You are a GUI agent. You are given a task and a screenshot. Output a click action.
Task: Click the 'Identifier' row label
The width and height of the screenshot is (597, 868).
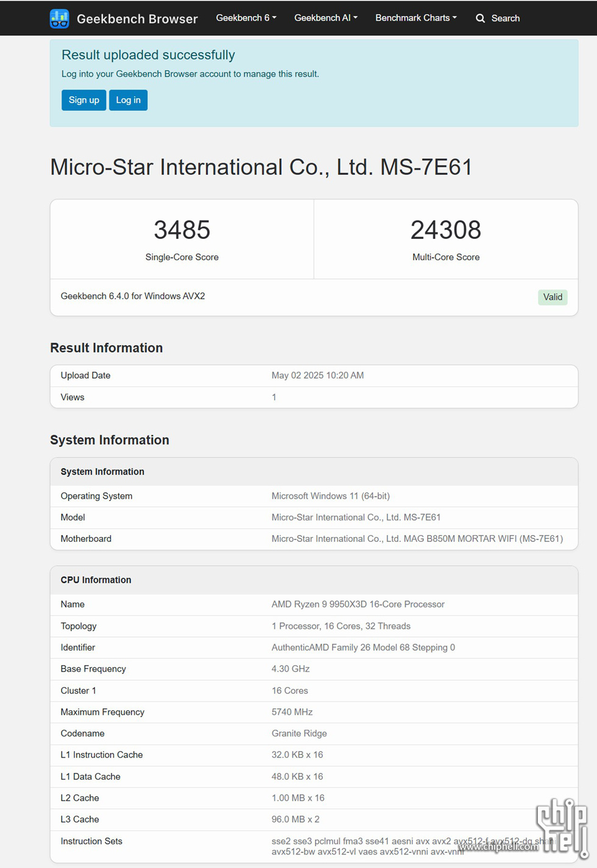[x=78, y=647]
